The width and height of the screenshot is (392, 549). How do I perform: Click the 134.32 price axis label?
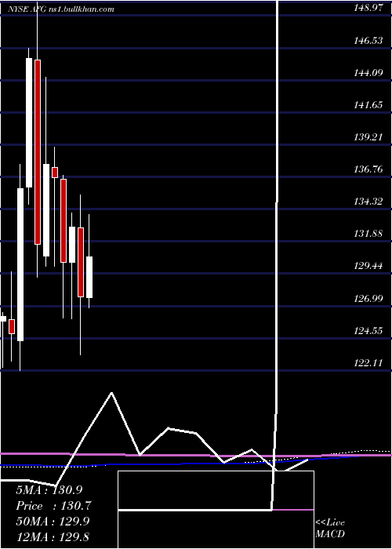coord(368,202)
